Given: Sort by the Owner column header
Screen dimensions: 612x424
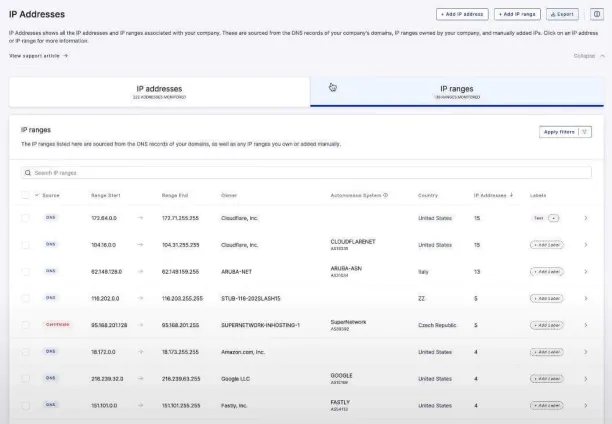Looking at the screenshot, I should 229,195.
